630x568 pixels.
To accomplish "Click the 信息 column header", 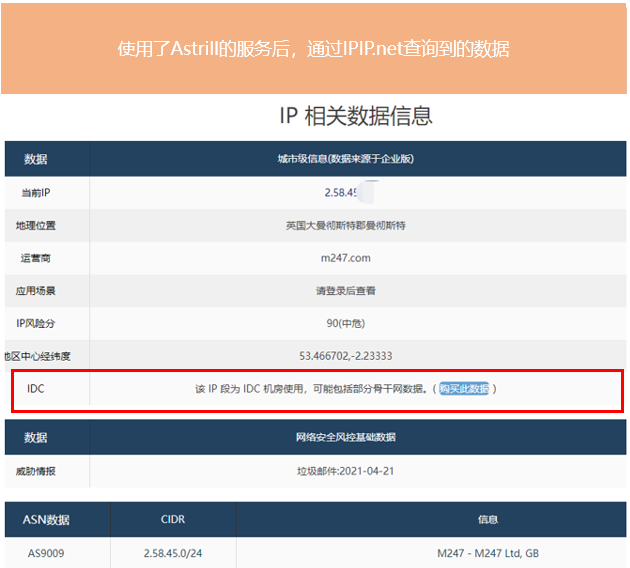I will pos(488,519).
